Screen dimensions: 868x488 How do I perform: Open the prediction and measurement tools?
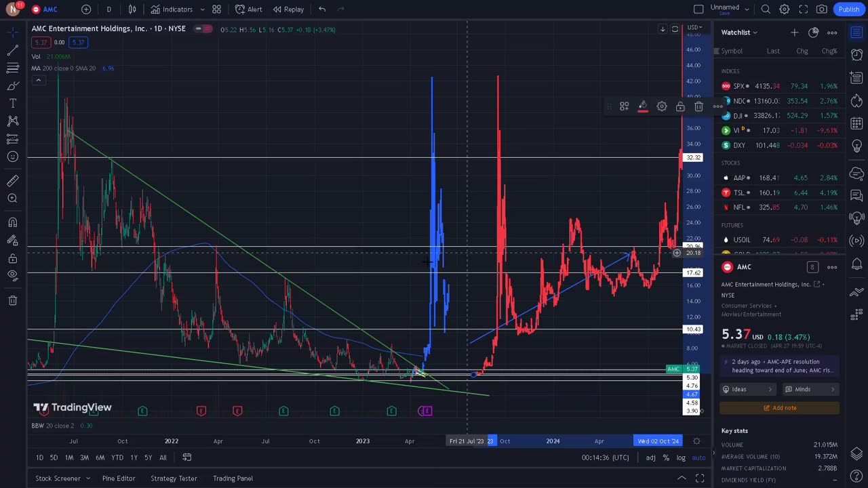(12, 139)
